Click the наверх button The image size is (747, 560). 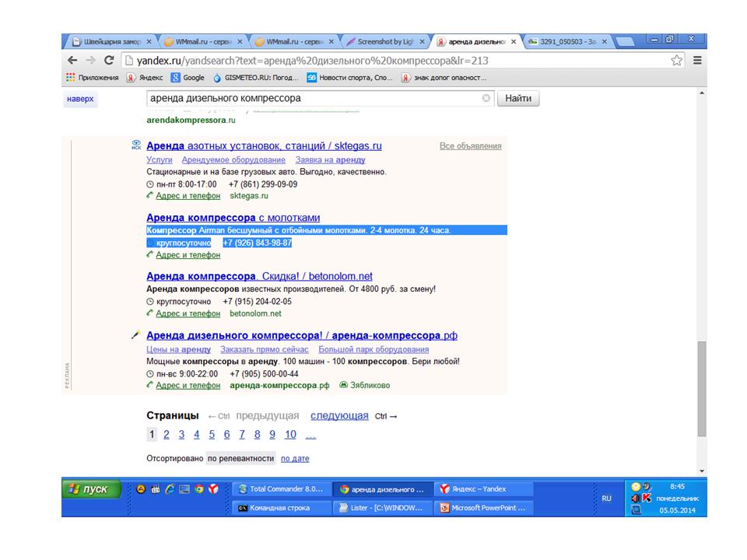[x=80, y=99]
